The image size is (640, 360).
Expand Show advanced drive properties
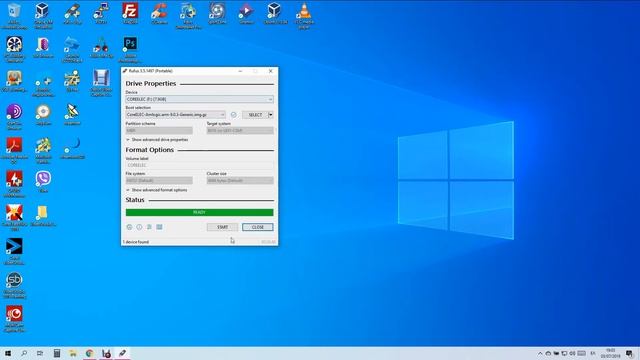pos(157,140)
